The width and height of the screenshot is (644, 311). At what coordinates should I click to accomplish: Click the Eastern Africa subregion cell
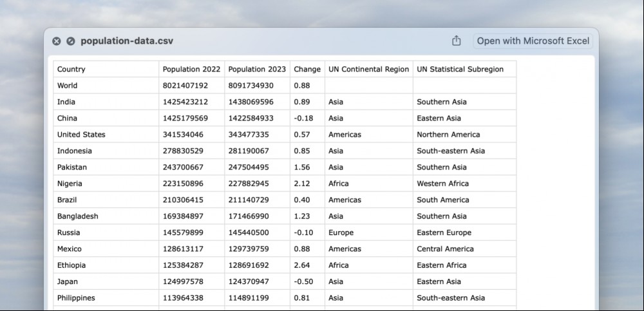point(464,265)
